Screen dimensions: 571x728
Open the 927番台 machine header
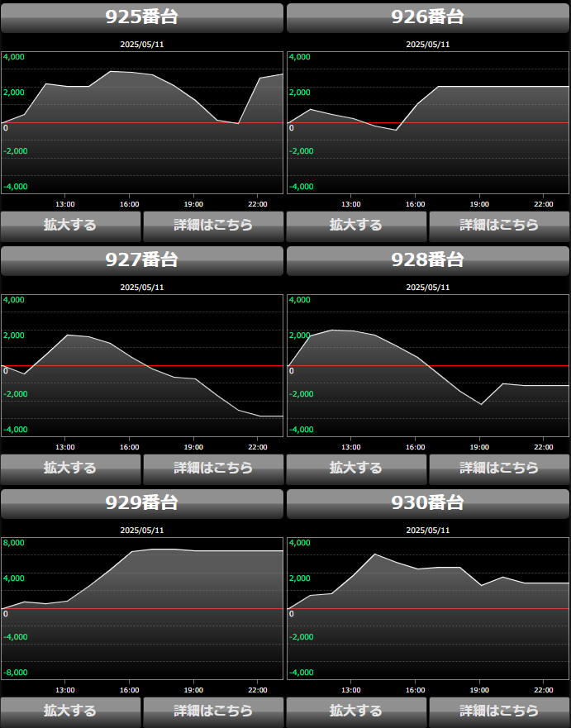[142, 260]
